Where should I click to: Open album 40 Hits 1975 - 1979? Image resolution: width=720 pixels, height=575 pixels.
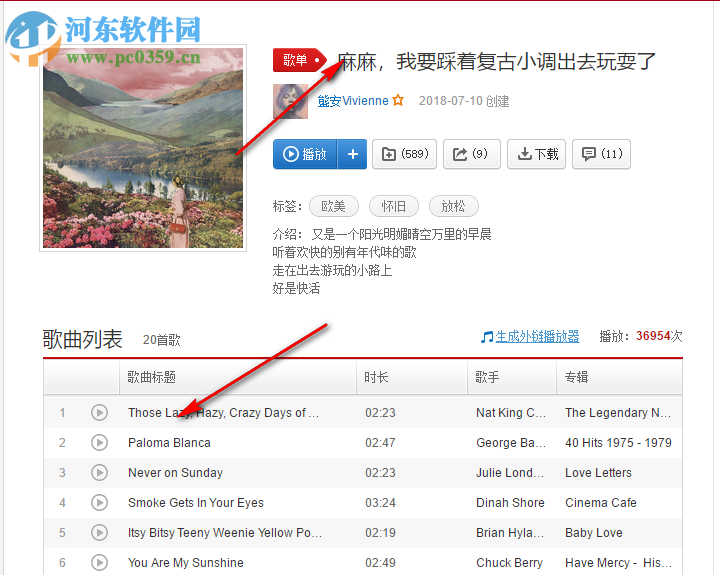click(618, 443)
